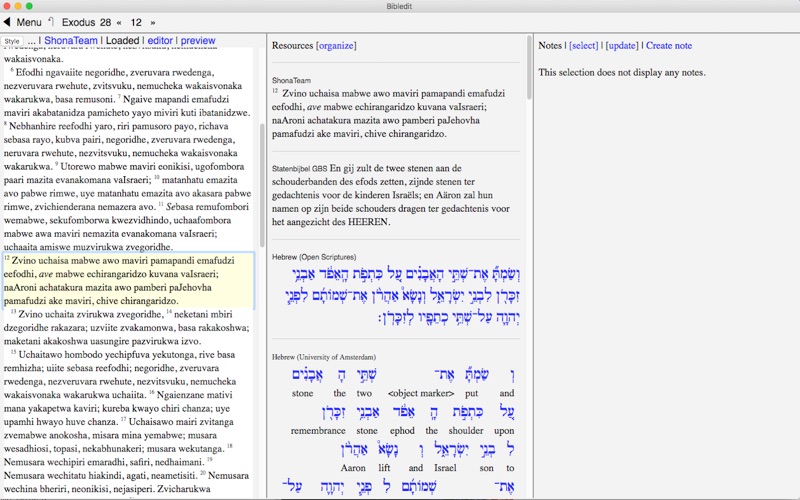The image size is (800, 500).
Task: Select verse number 12 in navigator
Action: tap(136, 22)
